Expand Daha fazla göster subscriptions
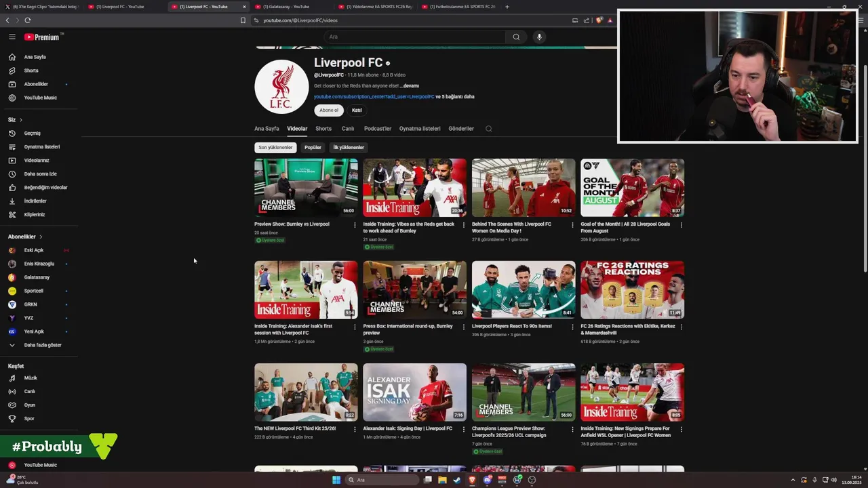The image size is (868, 488). coord(39,345)
